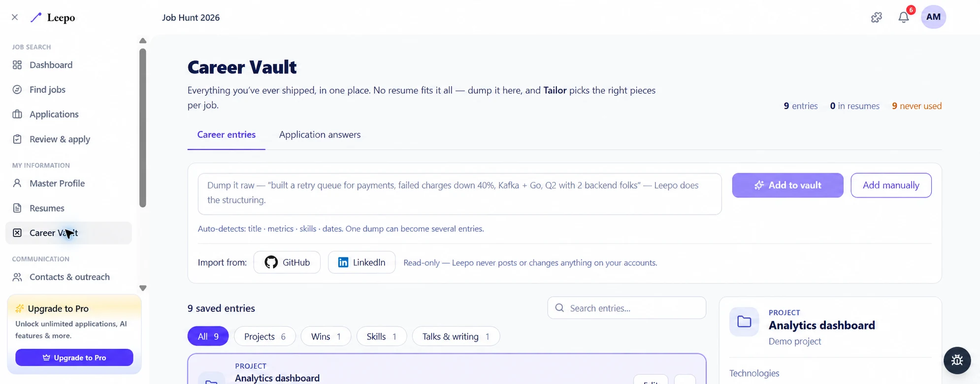Open notifications bell with 6 badge
The image size is (980, 384).
(x=904, y=17)
